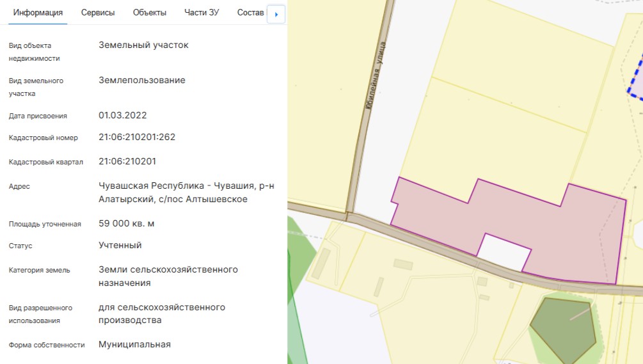Click the Форма собственности label

47,345
